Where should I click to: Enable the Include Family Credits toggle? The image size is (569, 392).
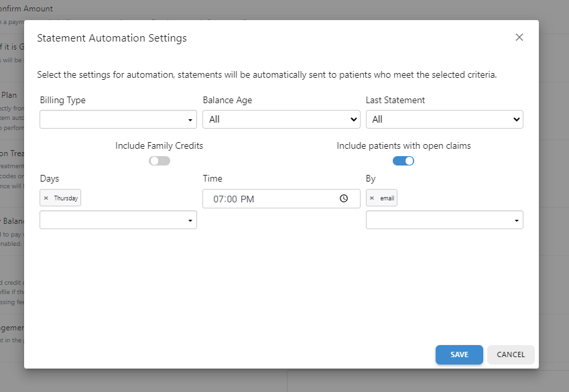point(160,160)
